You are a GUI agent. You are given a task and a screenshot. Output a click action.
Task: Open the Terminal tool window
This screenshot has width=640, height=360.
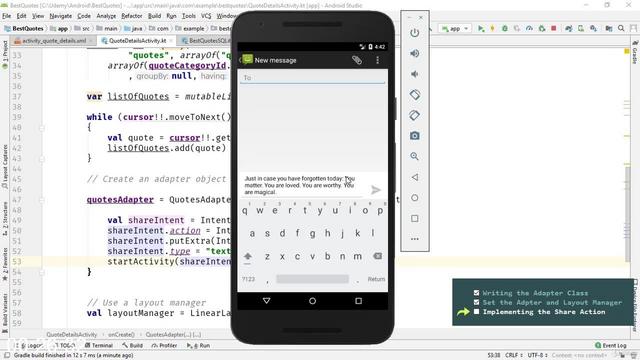pyautogui.click(x=99, y=345)
